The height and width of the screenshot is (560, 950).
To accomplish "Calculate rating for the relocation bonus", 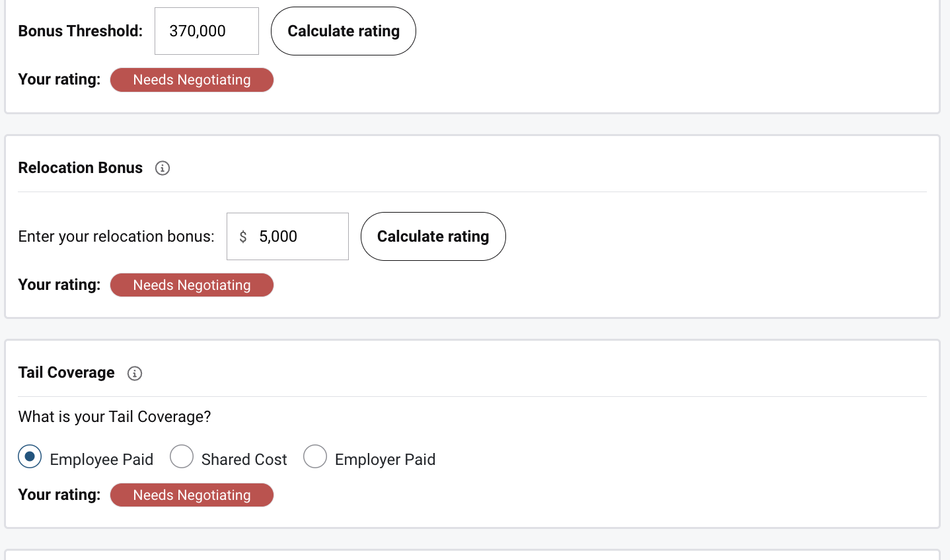I will pos(433,236).
